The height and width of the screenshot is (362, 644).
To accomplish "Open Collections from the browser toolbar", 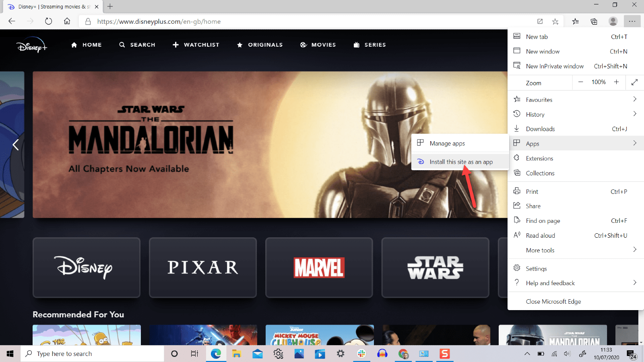I will 594,21.
